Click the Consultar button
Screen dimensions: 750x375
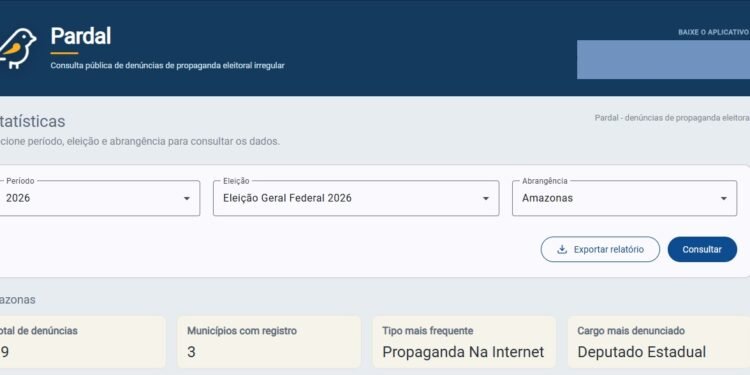coord(702,249)
